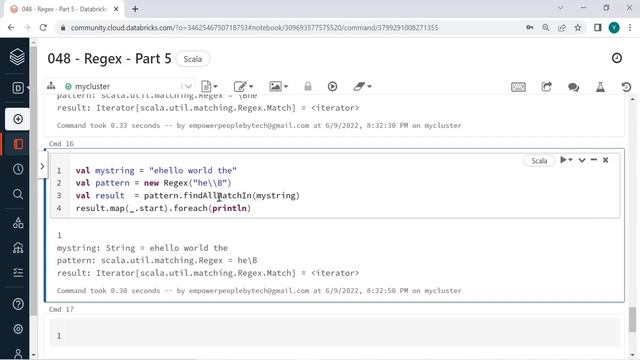Open the Search icon in sidebar

18,194
